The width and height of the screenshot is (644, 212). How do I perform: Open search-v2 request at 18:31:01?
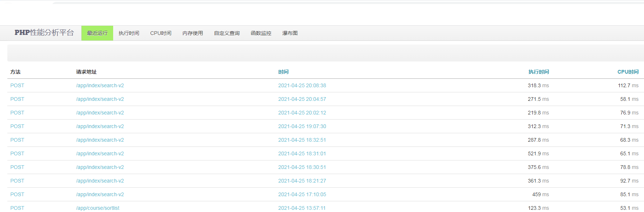point(100,153)
